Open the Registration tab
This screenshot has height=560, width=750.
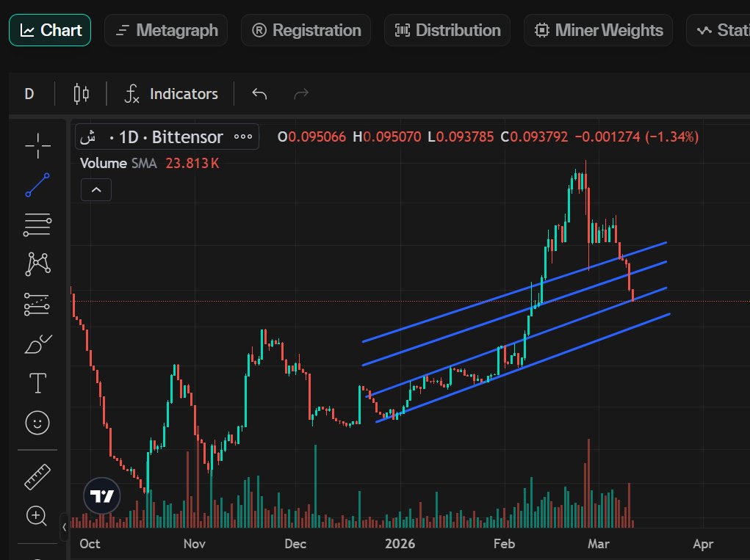coord(306,30)
